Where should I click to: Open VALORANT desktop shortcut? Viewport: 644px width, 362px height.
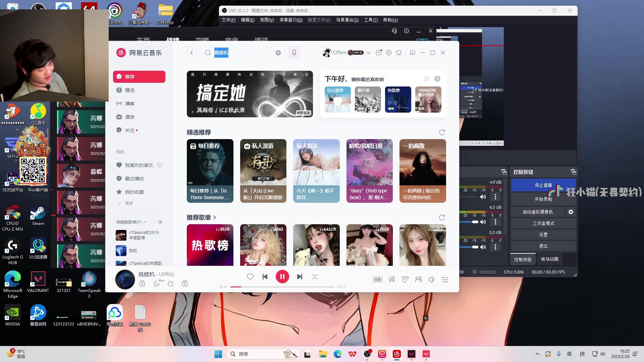38,283
